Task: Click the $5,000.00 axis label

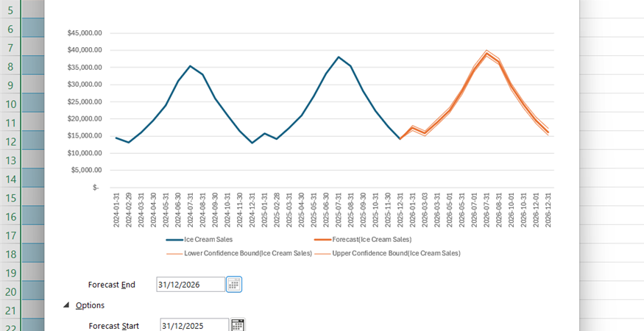Action: (x=86, y=170)
